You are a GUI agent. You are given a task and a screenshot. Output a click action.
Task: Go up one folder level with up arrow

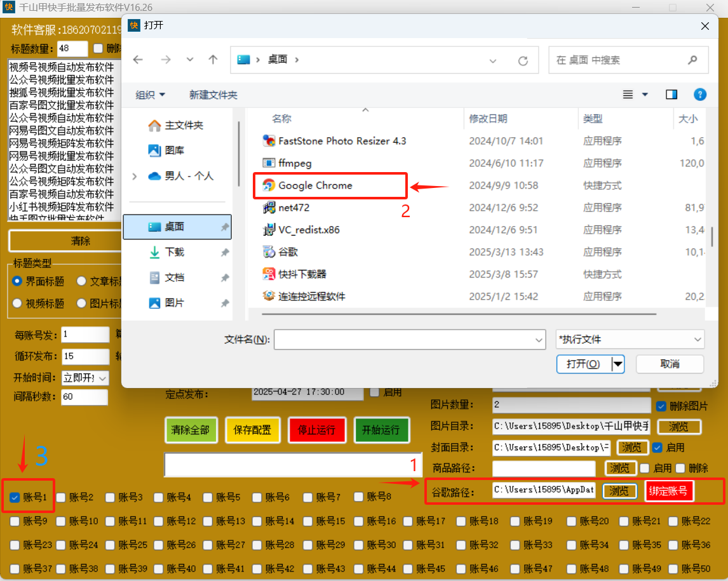click(x=213, y=60)
